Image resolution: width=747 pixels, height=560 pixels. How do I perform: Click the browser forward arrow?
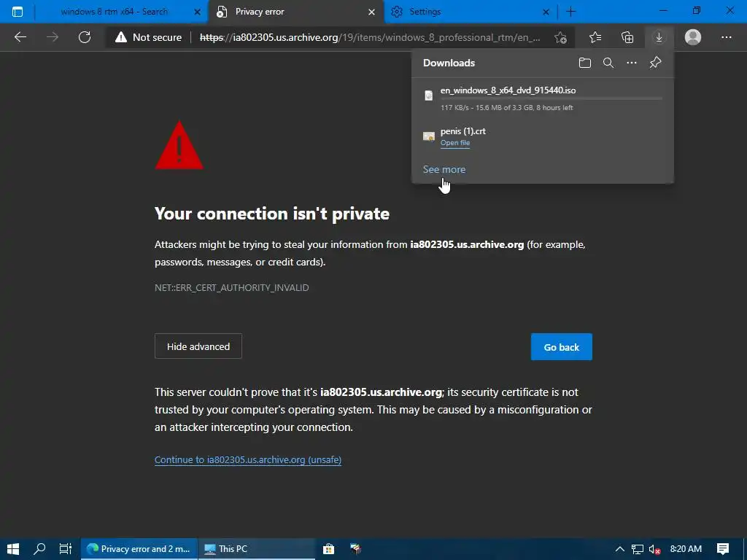click(53, 37)
